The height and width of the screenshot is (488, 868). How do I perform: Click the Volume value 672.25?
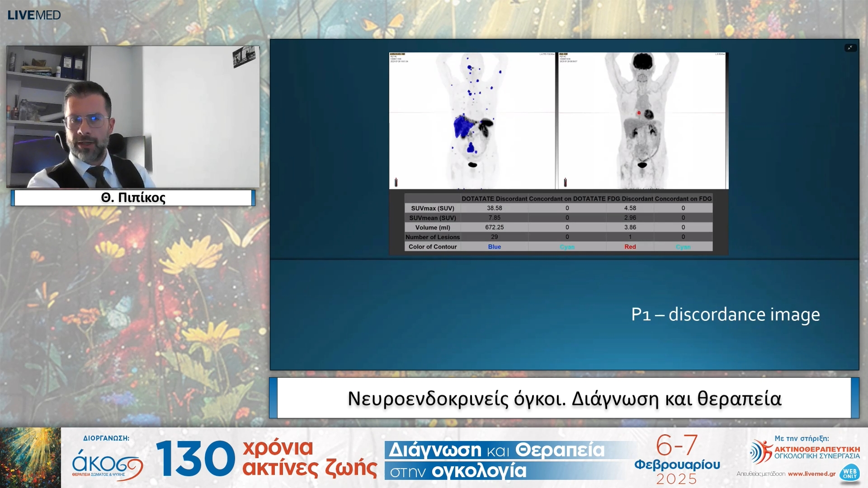point(494,227)
